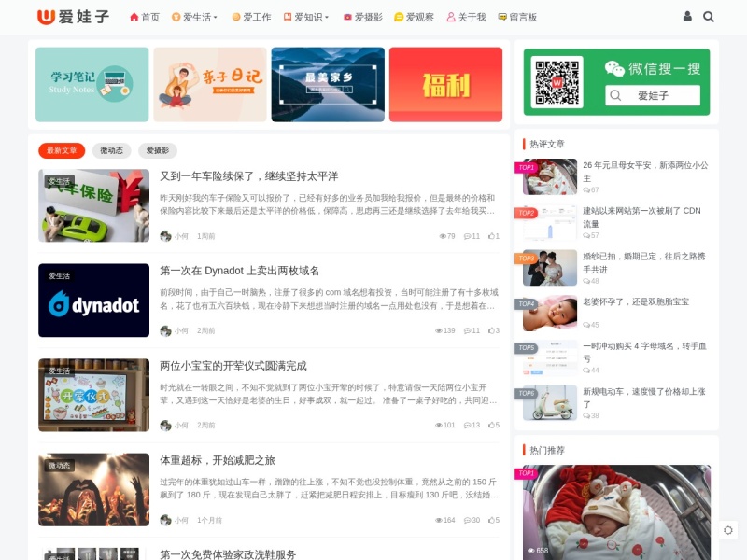Open hot article 新规电动车，速度慢了
This screenshot has width=747, height=560.
[644, 398]
